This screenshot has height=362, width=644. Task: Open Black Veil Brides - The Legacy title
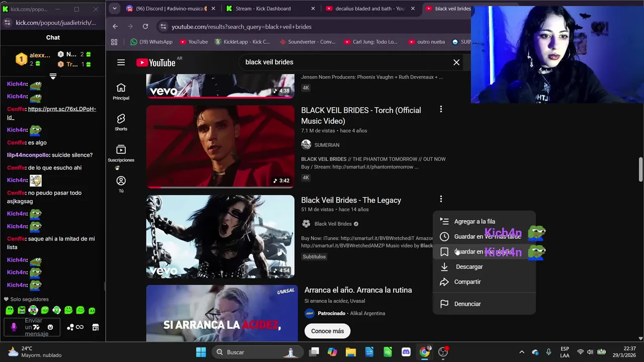pos(351,200)
